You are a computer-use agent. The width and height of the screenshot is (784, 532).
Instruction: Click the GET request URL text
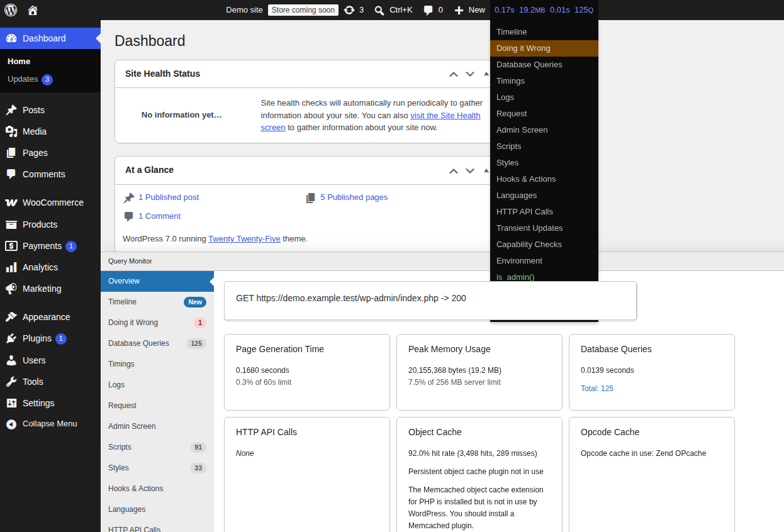(351, 298)
